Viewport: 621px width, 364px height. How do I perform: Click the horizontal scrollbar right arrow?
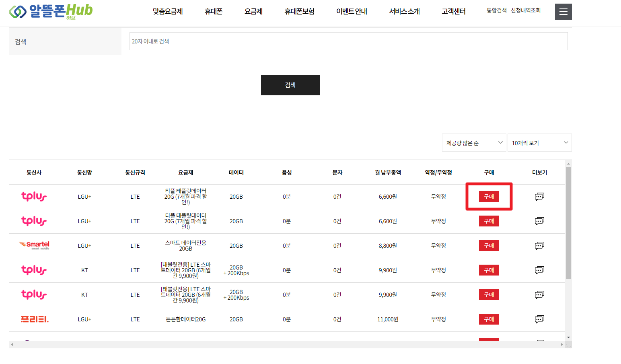(562, 344)
